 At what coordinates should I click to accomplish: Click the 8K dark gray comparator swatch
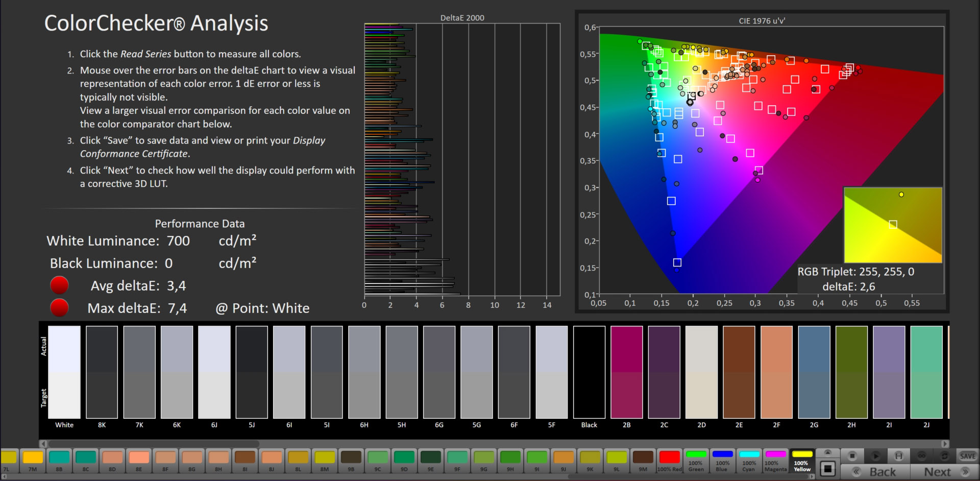point(102,372)
